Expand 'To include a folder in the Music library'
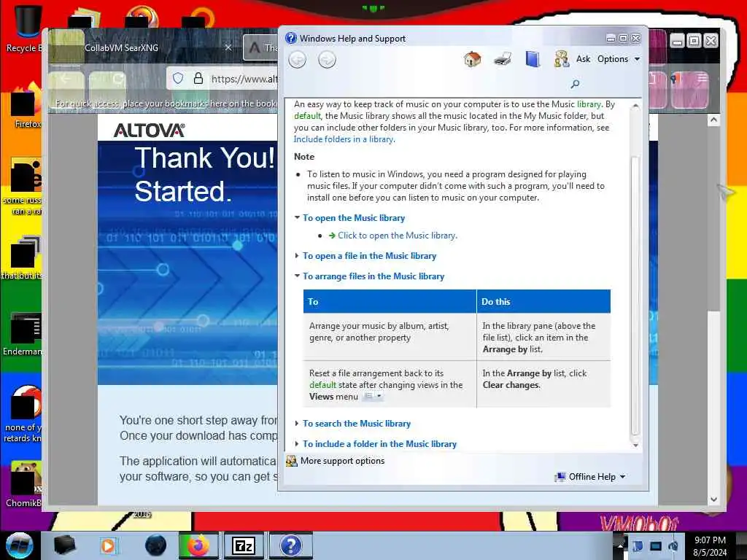 coord(379,444)
